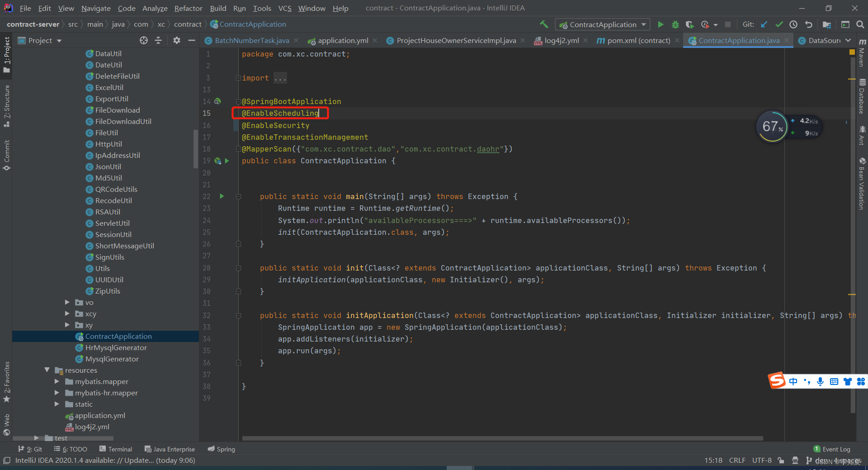Click the UTF-8 encoding in status bar
Image resolution: width=868 pixels, height=470 pixels.
coord(762,461)
